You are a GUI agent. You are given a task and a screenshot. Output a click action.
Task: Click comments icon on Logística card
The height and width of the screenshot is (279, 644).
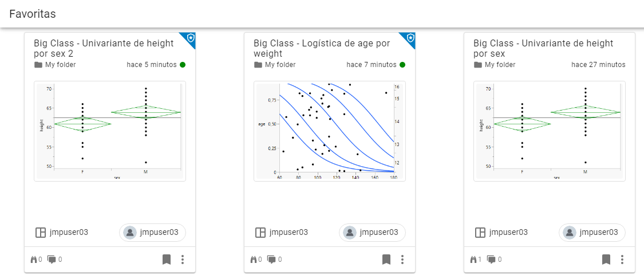pyautogui.click(x=272, y=260)
